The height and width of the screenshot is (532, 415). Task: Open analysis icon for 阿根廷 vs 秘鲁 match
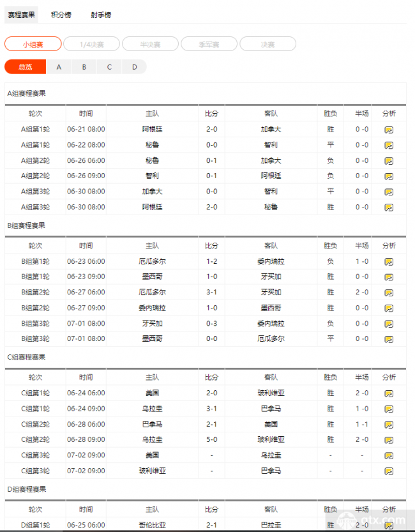coord(389,208)
